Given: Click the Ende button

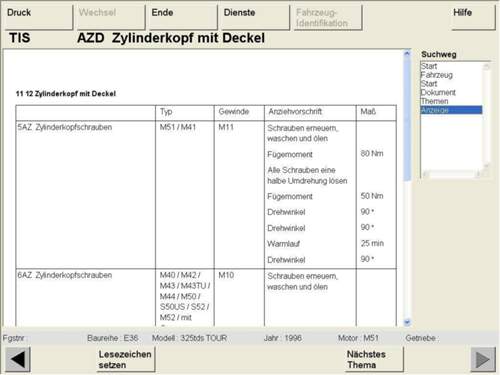Looking at the screenshot, I should click(183, 17).
